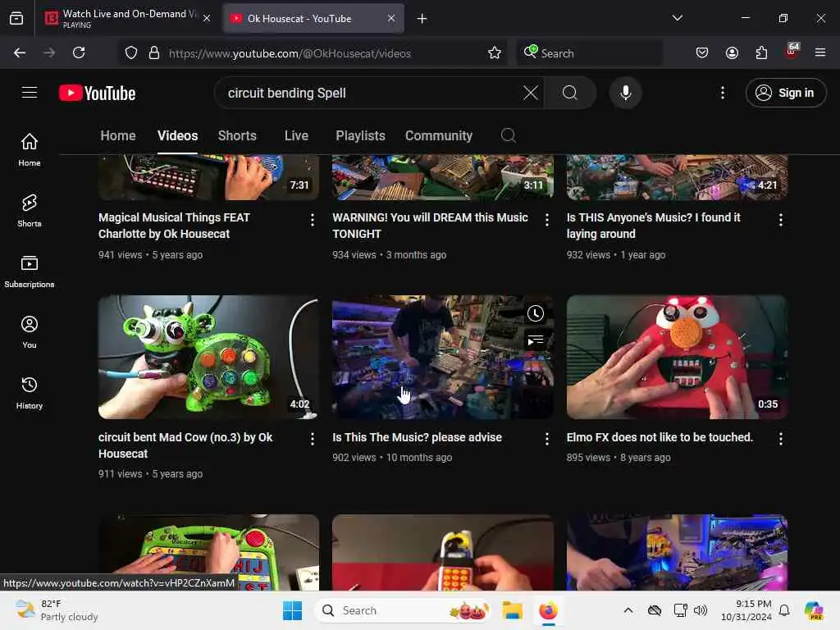
Task: Open the Firefox application menu
Action: pyautogui.click(x=819, y=52)
